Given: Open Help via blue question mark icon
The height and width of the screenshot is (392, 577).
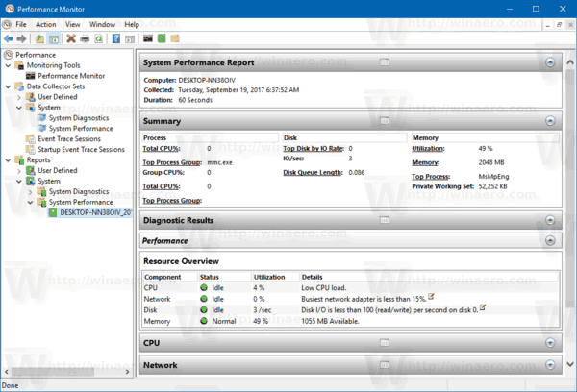Looking at the screenshot, I should tap(116, 38).
